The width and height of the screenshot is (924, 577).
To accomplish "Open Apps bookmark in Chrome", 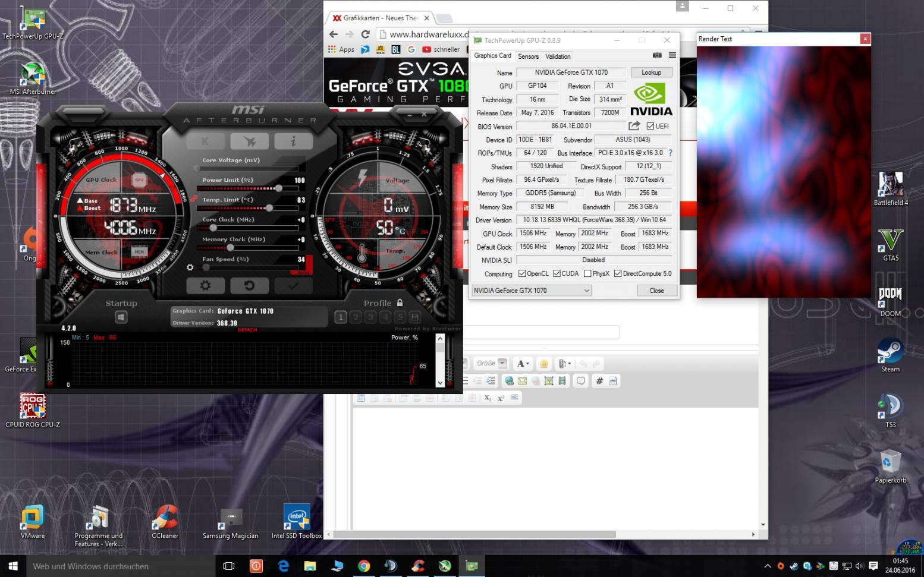I will (341, 50).
